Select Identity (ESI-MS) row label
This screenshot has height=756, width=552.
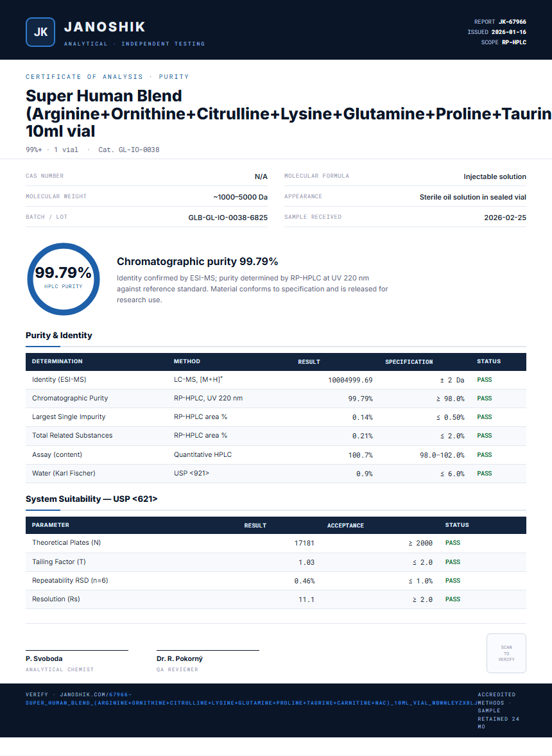click(59, 380)
